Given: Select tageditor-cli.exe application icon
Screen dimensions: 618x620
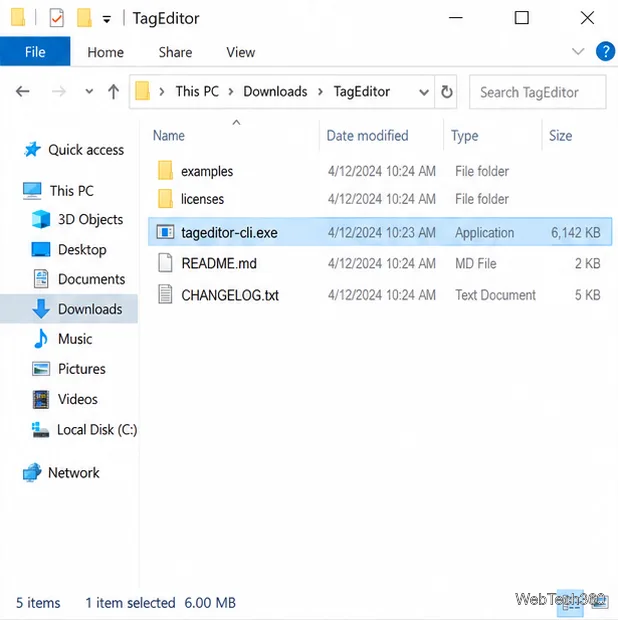Looking at the screenshot, I should tap(165, 232).
